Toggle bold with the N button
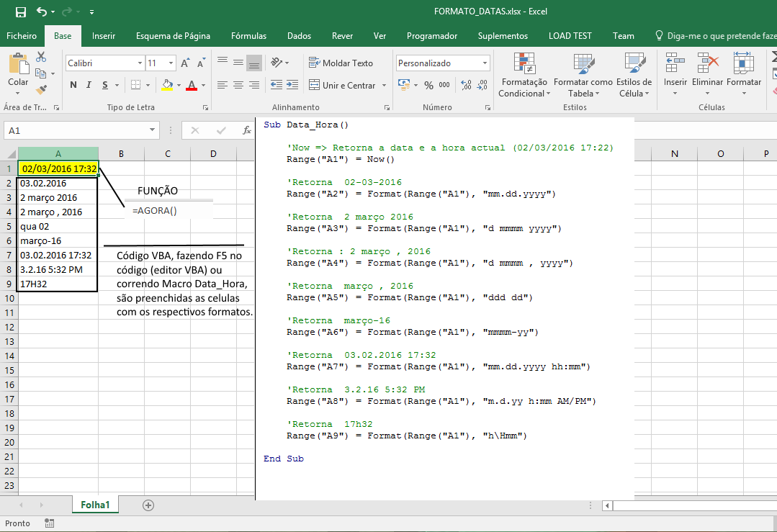 [73, 85]
